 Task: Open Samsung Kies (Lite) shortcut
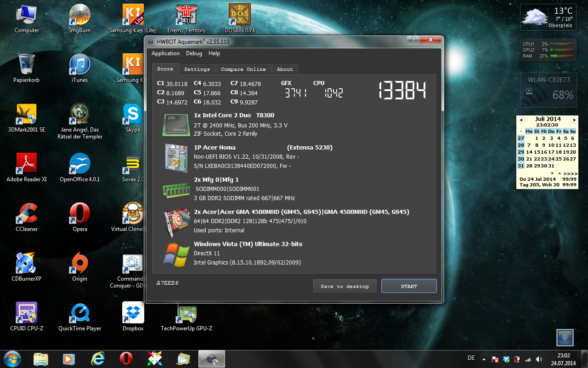point(133,19)
